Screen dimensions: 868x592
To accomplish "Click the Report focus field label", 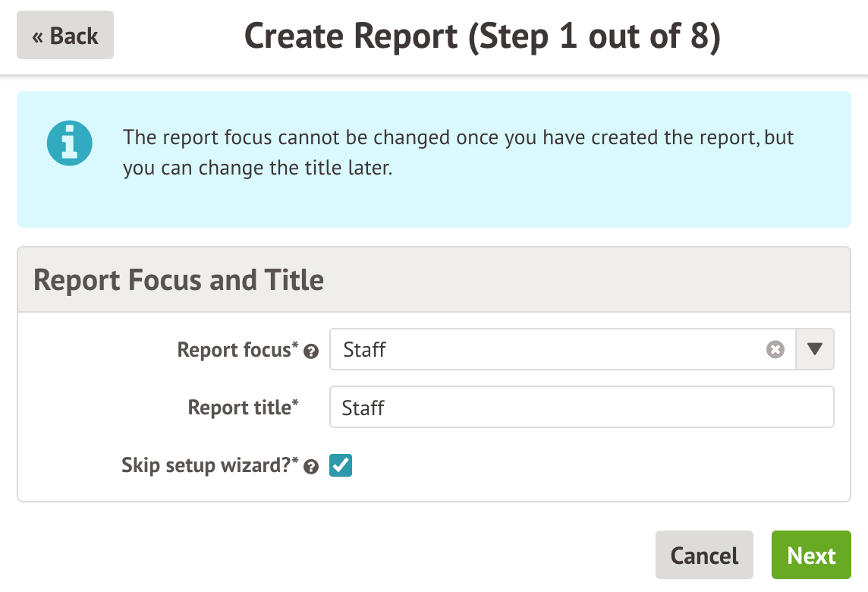I will tap(234, 350).
